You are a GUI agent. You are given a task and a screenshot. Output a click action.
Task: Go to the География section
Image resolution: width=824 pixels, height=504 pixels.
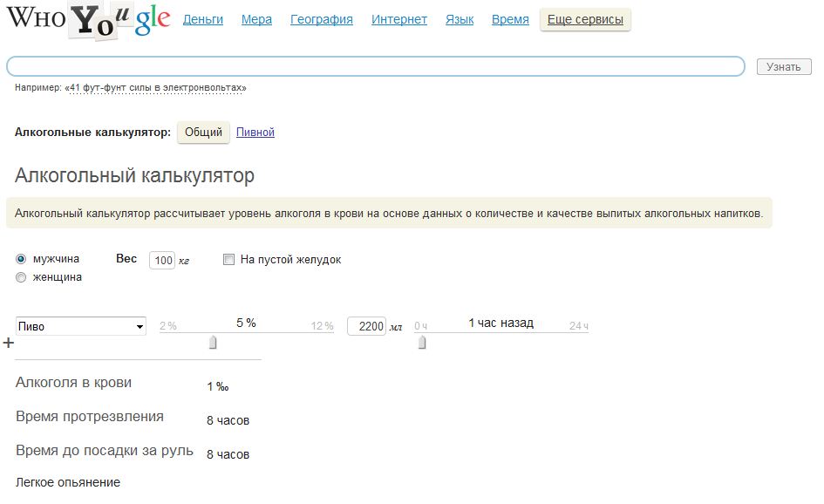[321, 20]
